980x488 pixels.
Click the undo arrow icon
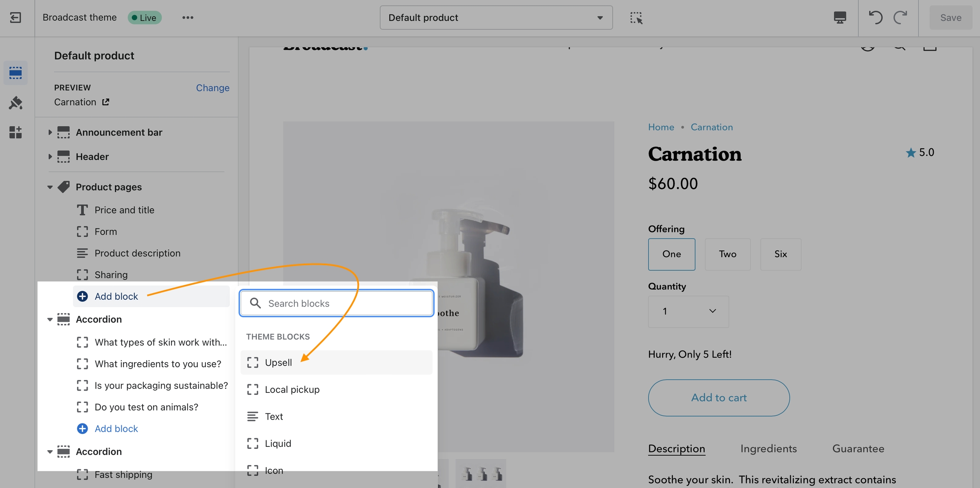(875, 17)
